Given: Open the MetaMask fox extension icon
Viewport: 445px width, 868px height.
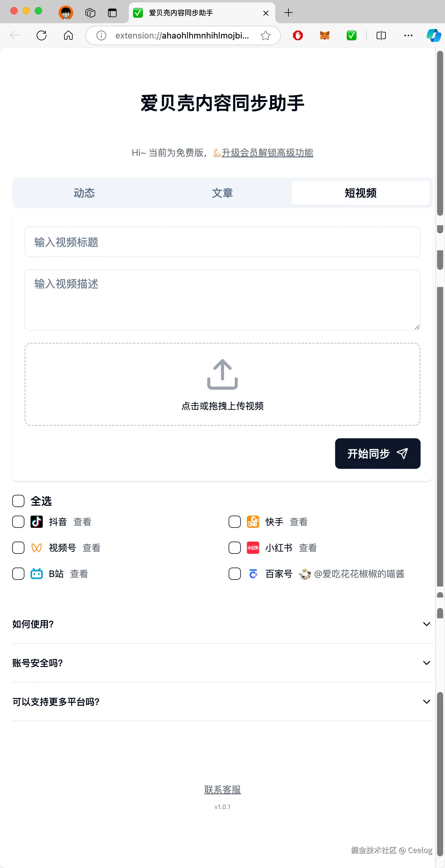Looking at the screenshot, I should 324,35.
